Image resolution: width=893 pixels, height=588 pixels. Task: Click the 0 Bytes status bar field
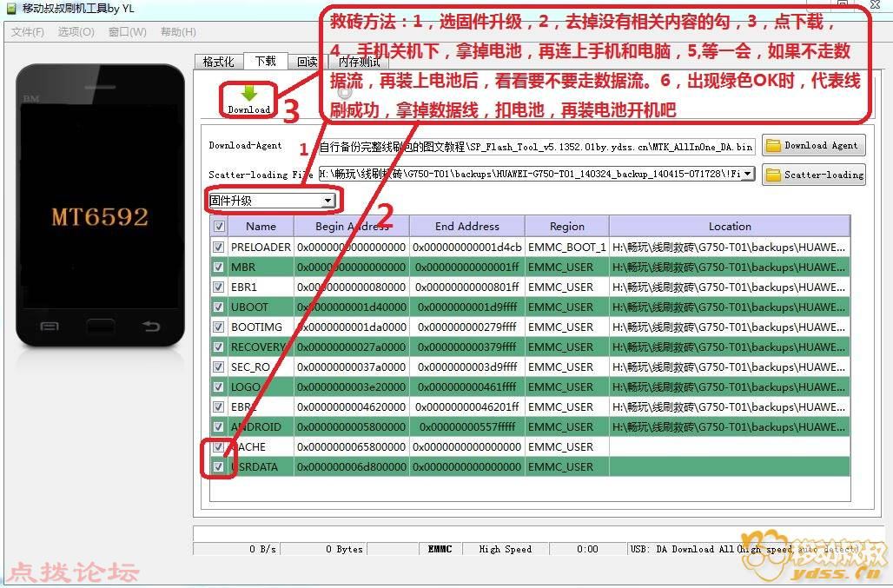click(324, 549)
